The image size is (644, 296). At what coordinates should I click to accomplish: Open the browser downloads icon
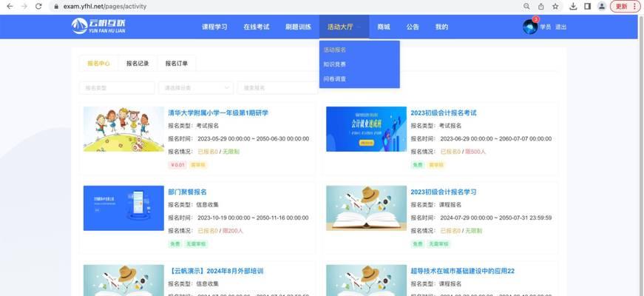tap(573, 7)
